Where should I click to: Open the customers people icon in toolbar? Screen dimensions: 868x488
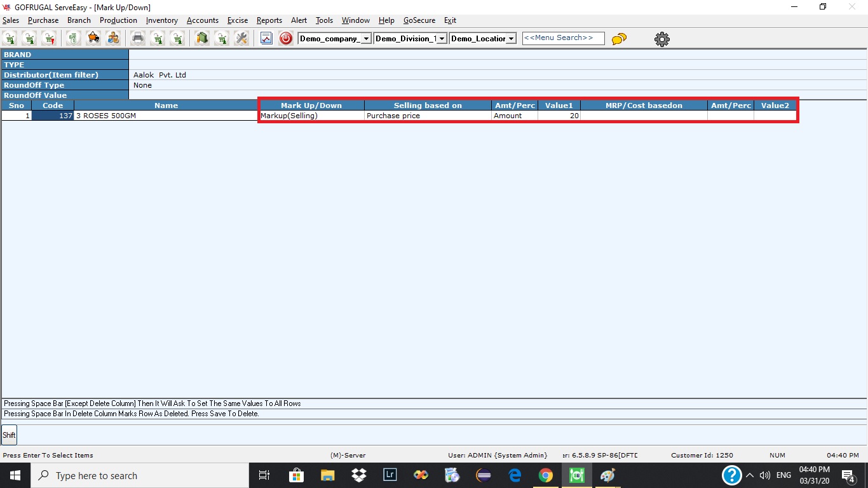point(113,38)
